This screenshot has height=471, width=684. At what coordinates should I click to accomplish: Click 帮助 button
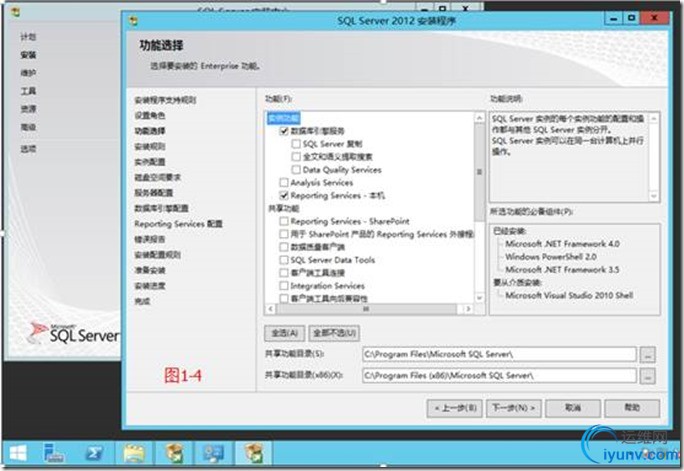pyautogui.click(x=632, y=409)
